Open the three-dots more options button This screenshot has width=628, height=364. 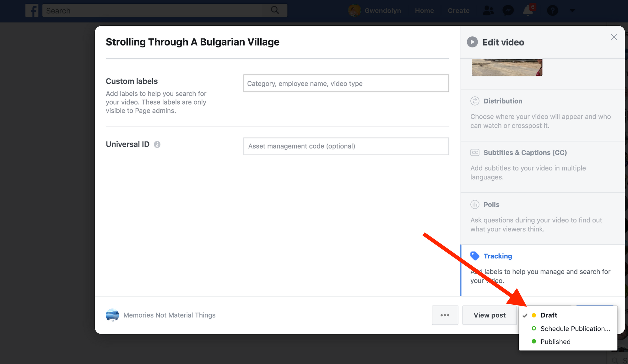click(445, 315)
